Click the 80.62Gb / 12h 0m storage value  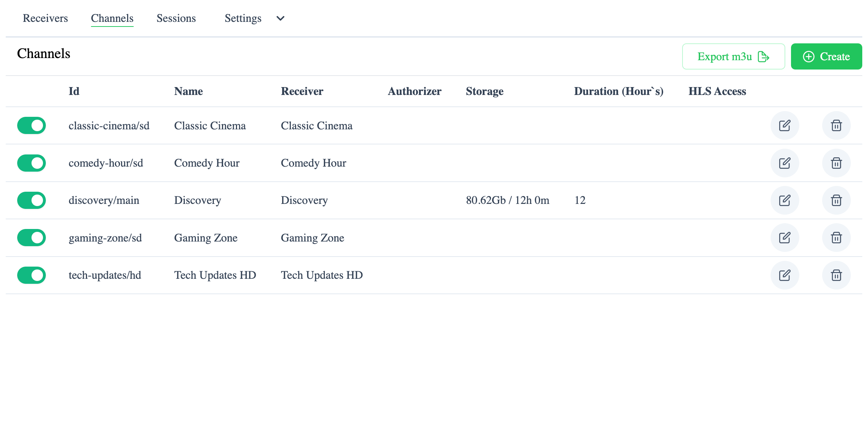point(507,200)
